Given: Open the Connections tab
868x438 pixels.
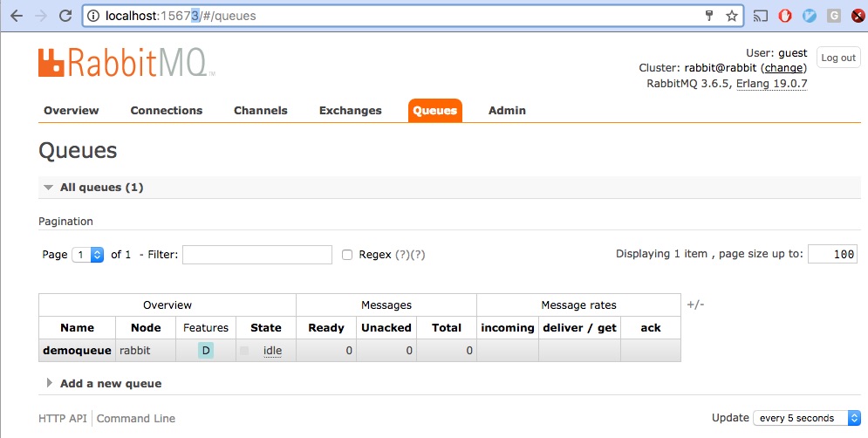Looking at the screenshot, I should pyautogui.click(x=166, y=110).
